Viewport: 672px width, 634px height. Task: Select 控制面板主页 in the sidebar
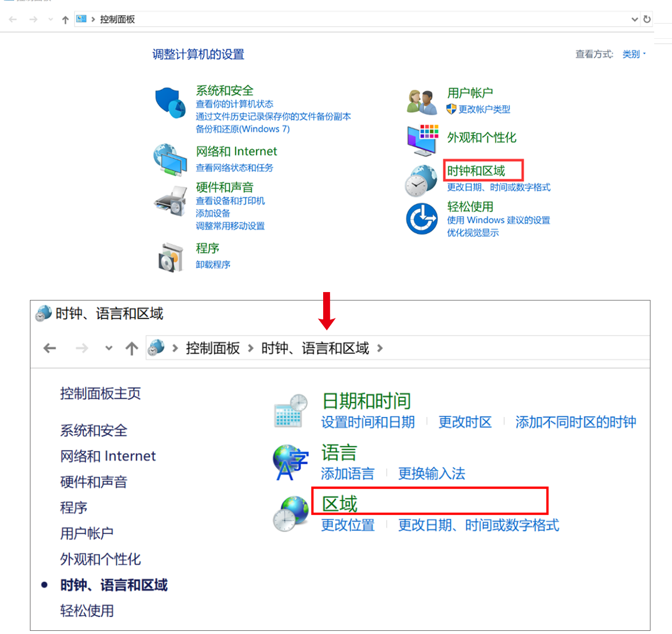coord(100,393)
